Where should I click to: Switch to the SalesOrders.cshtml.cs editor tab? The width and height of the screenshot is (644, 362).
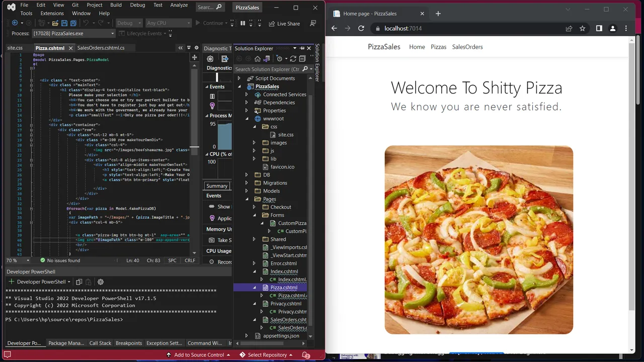pos(101,48)
